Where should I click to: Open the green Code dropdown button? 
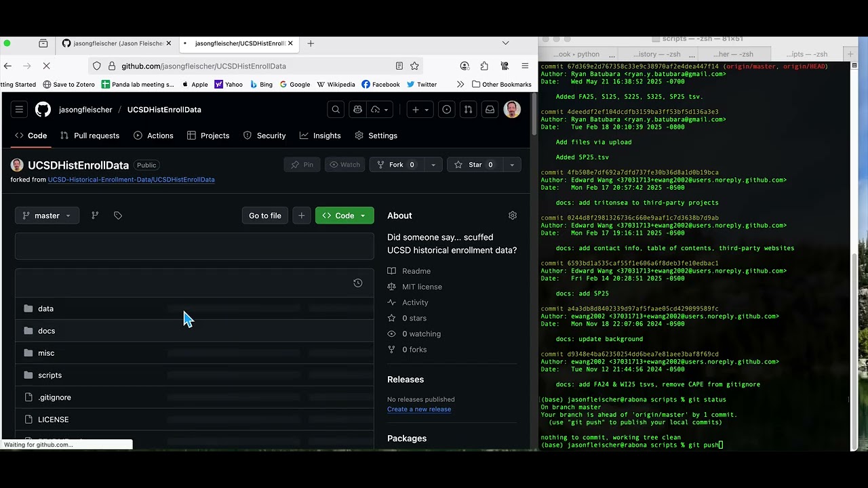pos(344,216)
